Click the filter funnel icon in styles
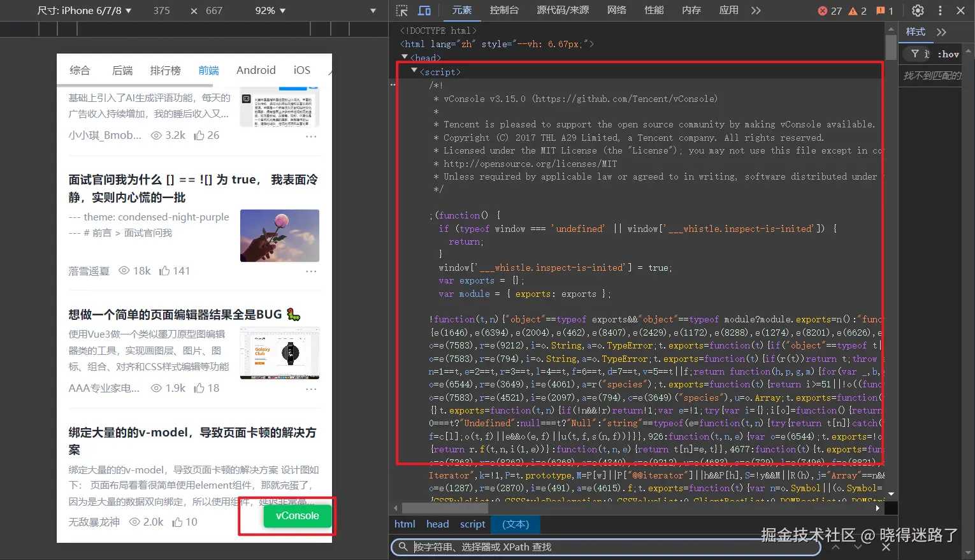The image size is (975, 560). point(915,54)
